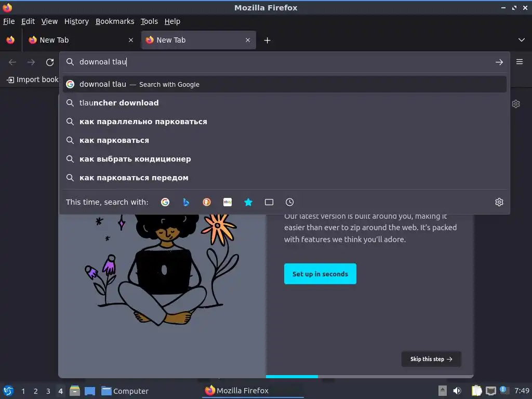Open the File menu

pos(9,21)
